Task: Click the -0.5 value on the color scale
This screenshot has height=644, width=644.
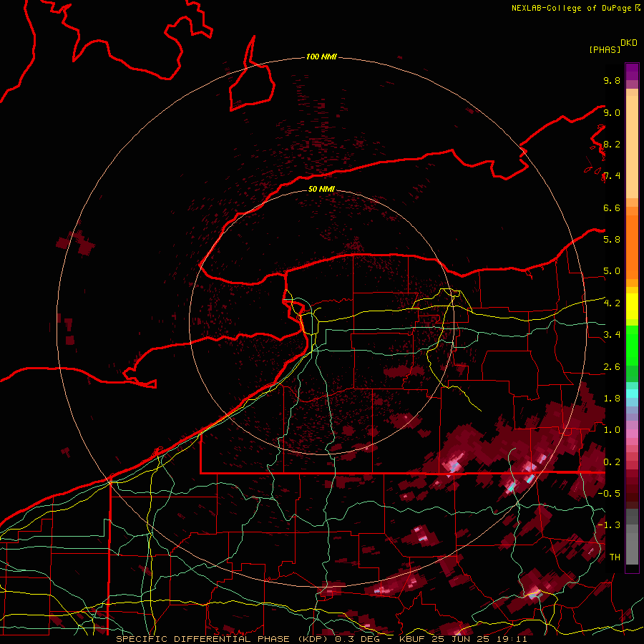Action: click(x=609, y=493)
